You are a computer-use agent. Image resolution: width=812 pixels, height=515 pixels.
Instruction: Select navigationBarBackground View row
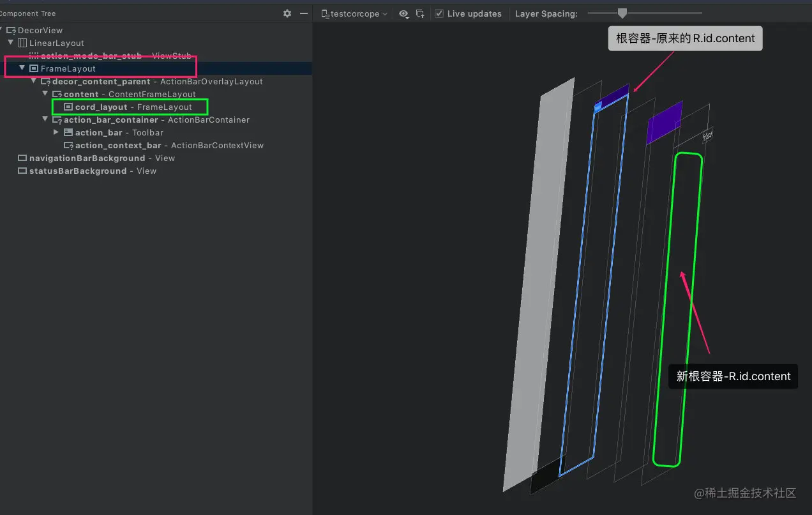click(102, 158)
